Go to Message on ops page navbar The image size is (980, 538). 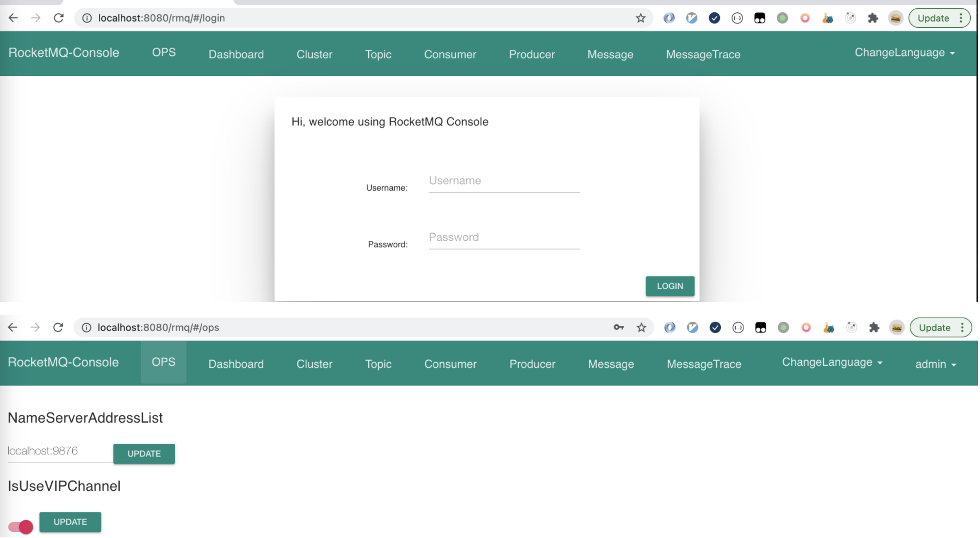611,364
